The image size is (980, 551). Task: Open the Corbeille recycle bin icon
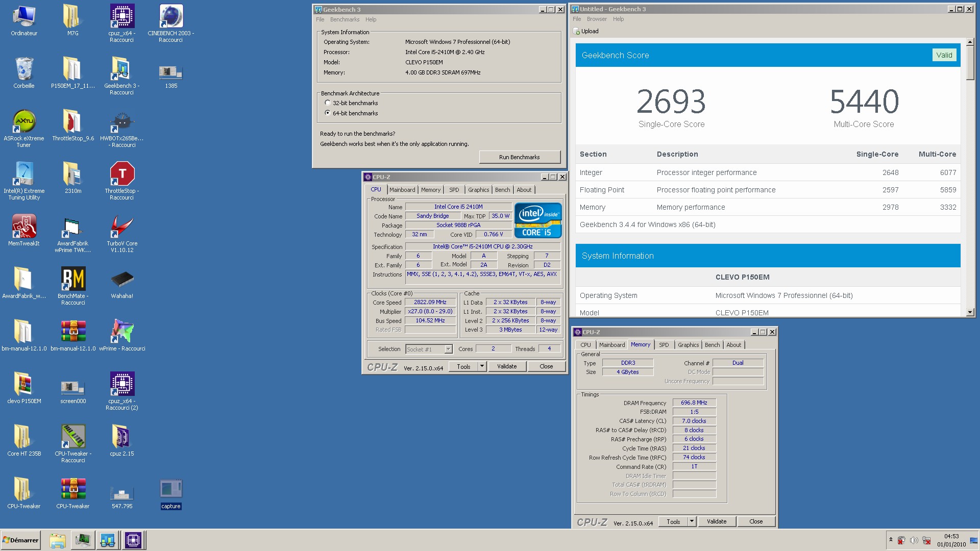[x=24, y=72]
